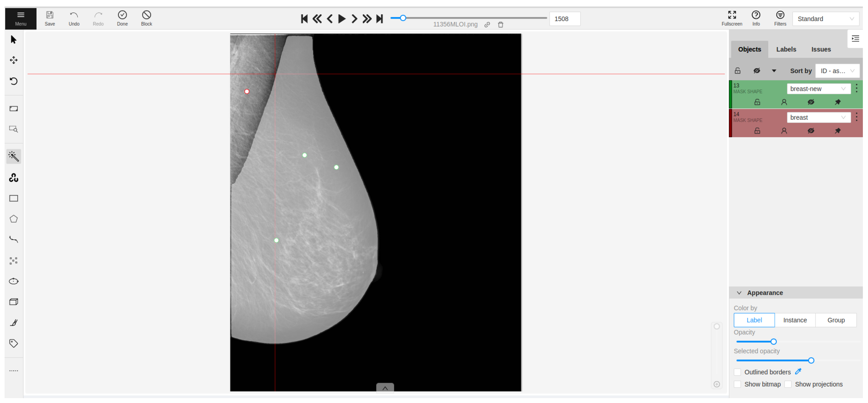Delete current frame trash icon
This screenshot has height=403, width=868.
click(x=501, y=25)
